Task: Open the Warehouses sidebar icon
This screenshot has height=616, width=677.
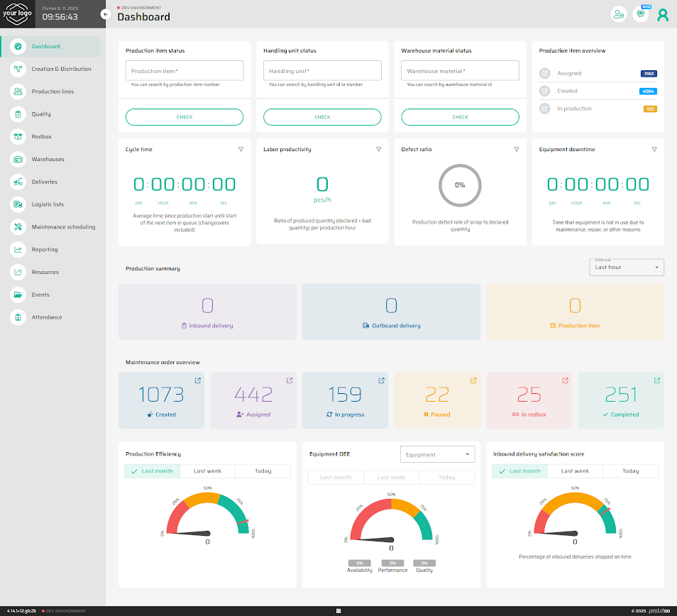Action: [x=18, y=160]
